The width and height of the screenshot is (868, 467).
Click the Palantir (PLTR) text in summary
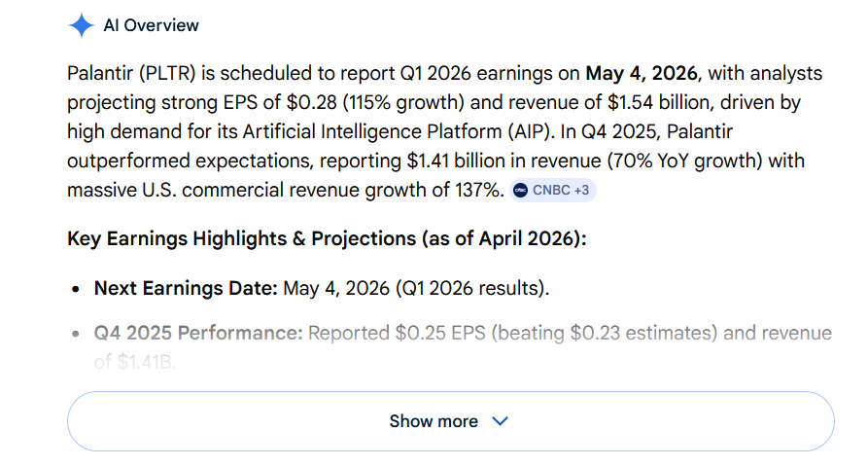click(132, 73)
